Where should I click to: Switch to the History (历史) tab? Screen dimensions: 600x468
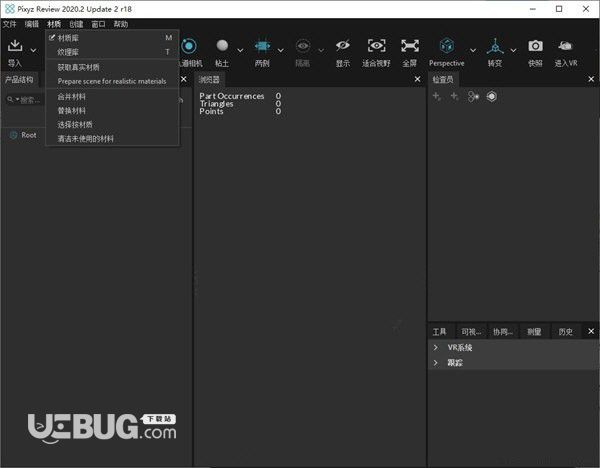click(566, 332)
